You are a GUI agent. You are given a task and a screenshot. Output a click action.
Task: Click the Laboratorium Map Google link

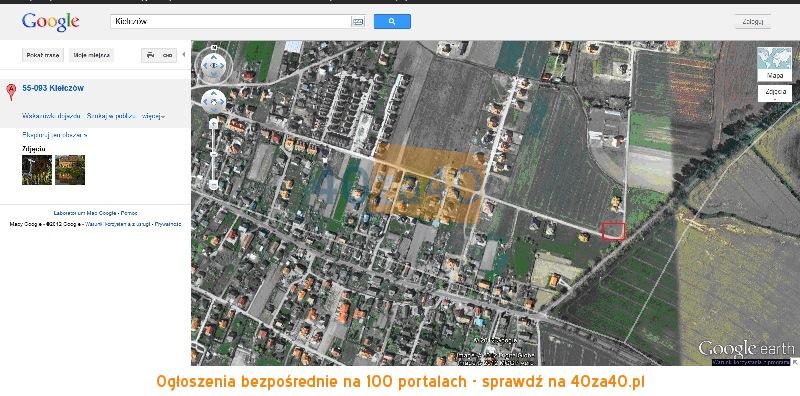85,213
